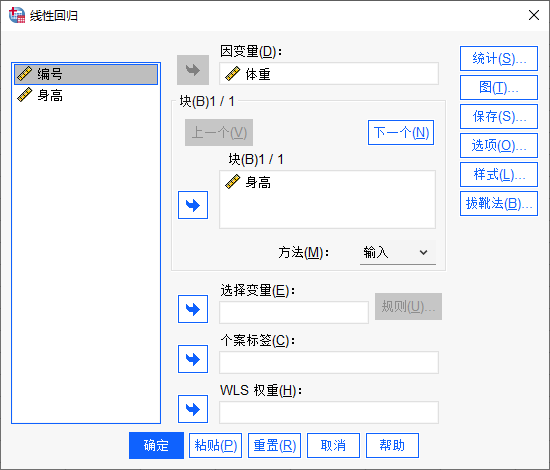Click the 下一个(N) block button
Image resolution: width=550 pixels, height=470 pixels.
pos(401,133)
